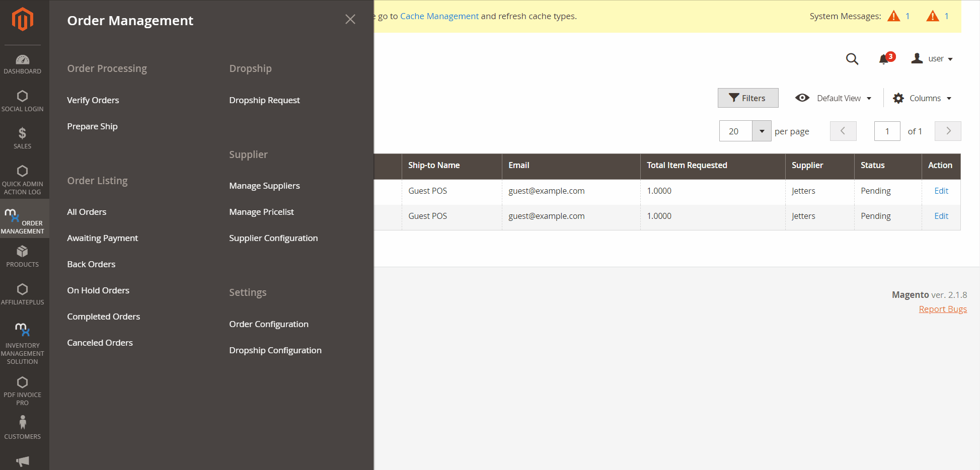The height and width of the screenshot is (470, 980).
Task: Click second system message warning icon
Action: tap(933, 16)
